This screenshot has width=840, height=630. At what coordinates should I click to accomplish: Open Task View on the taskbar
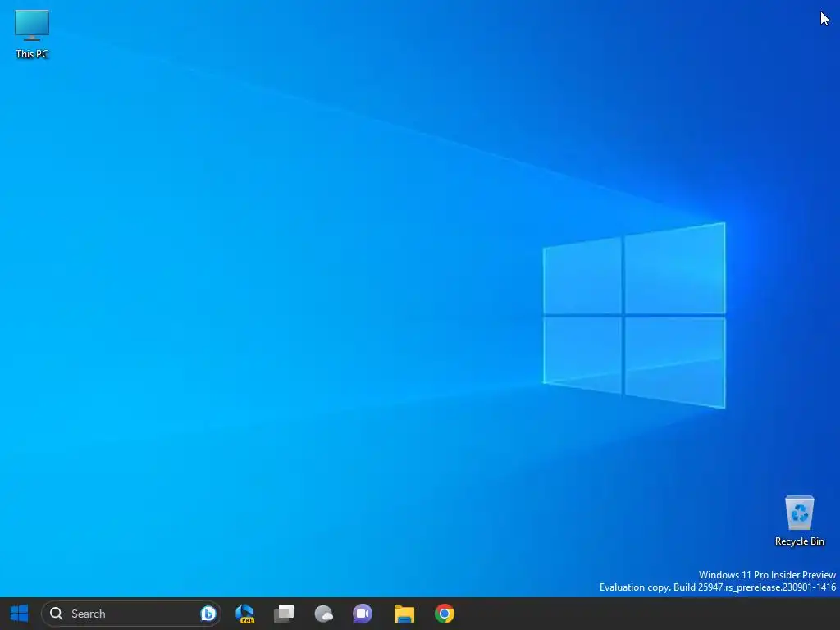pos(284,614)
